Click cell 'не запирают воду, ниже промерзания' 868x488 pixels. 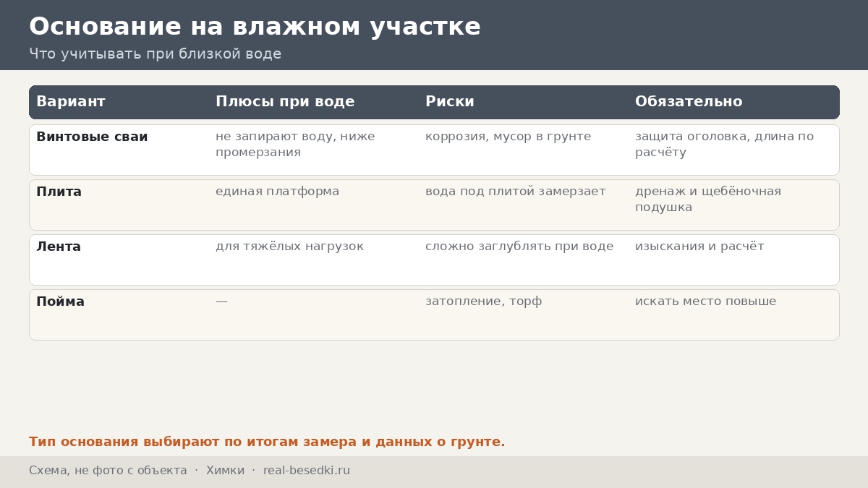(295, 144)
